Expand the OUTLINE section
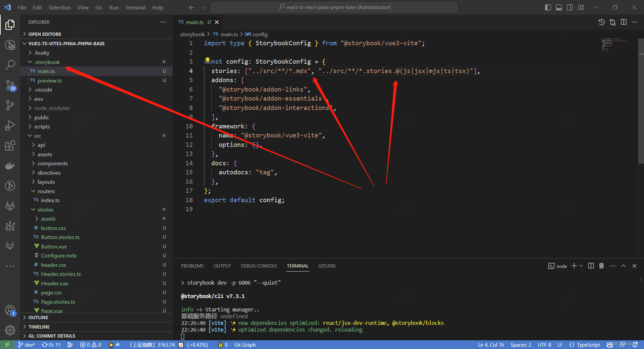 pyautogui.click(x=97, y=317)
